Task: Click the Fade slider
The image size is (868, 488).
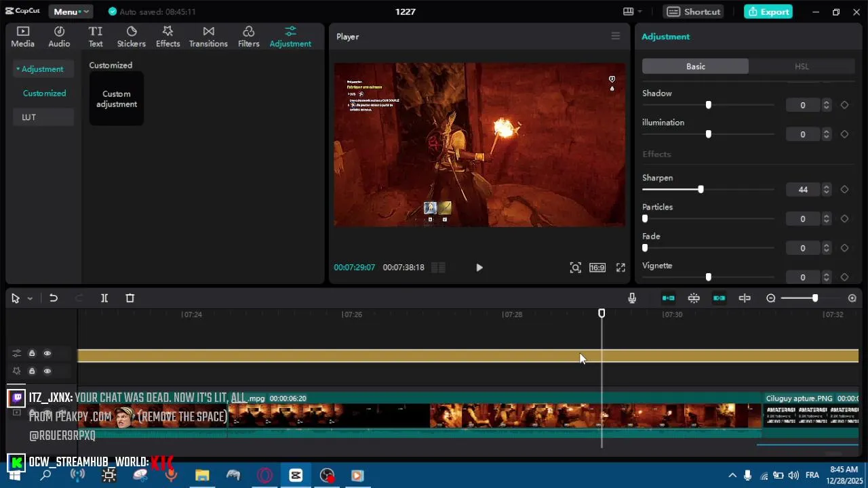Action: (708, 248)
